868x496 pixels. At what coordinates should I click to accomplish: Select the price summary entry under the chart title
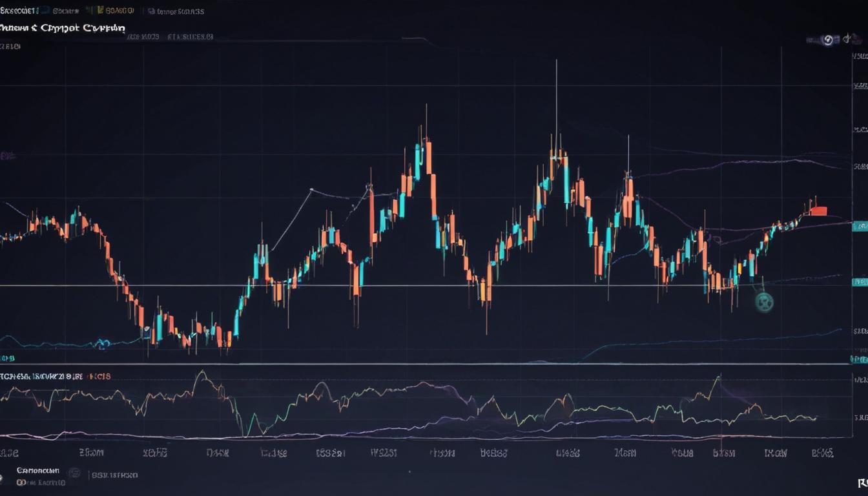(x=168, y=37)
